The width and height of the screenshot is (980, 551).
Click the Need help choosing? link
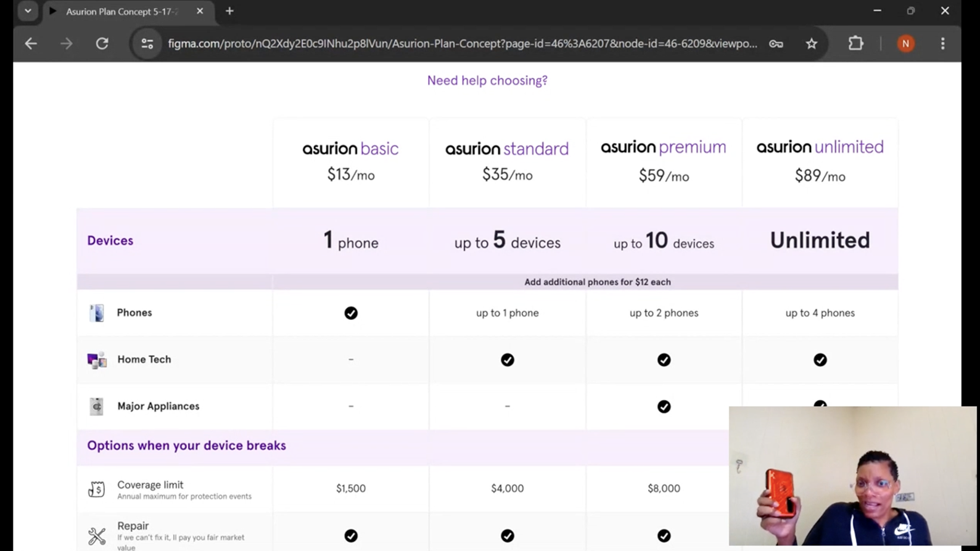tap(487, 81)
